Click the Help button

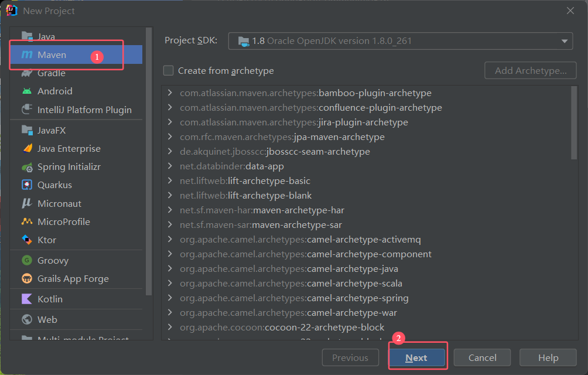click(x=548, y=358)
